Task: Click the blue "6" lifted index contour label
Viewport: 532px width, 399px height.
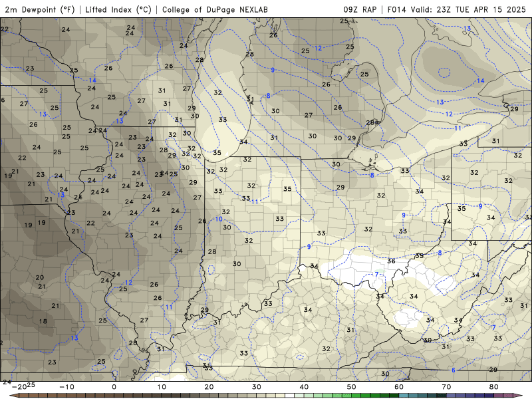Action: pyautogui.click(x=454, y=370)
